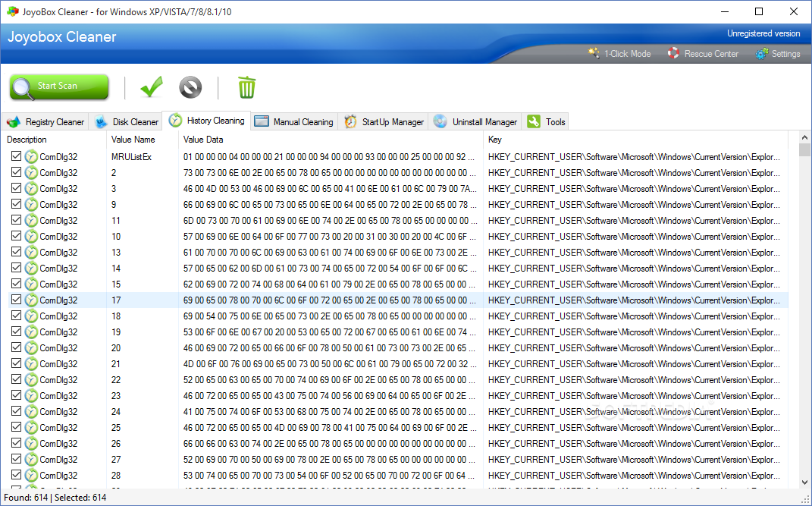Switch to the Registry Cleaner tab
The width and height of the screenshot is (812, 506).
pyautogui.click(x=45, y=121)
